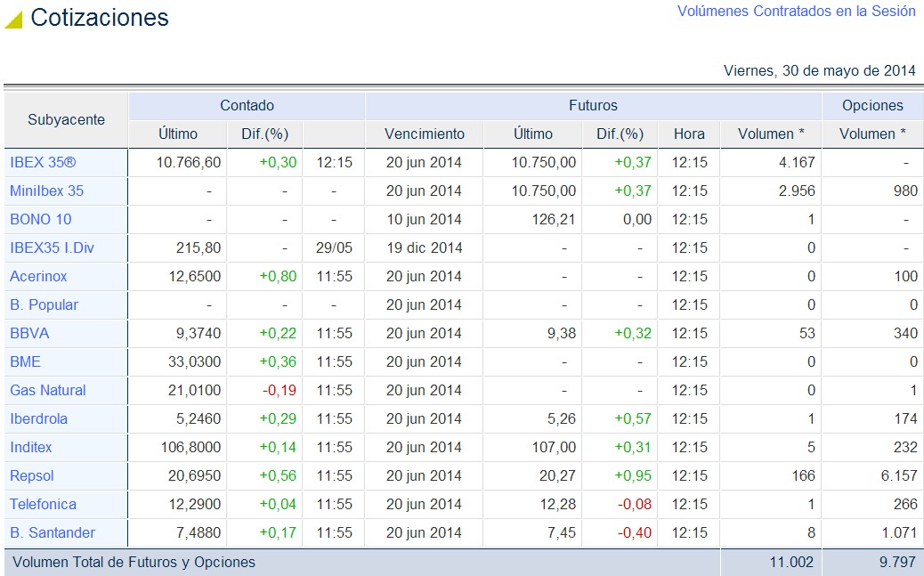This screenshot has width=924, height=576.
Task: Click BBVA spot price 9,3740
Action: point(199,333)
